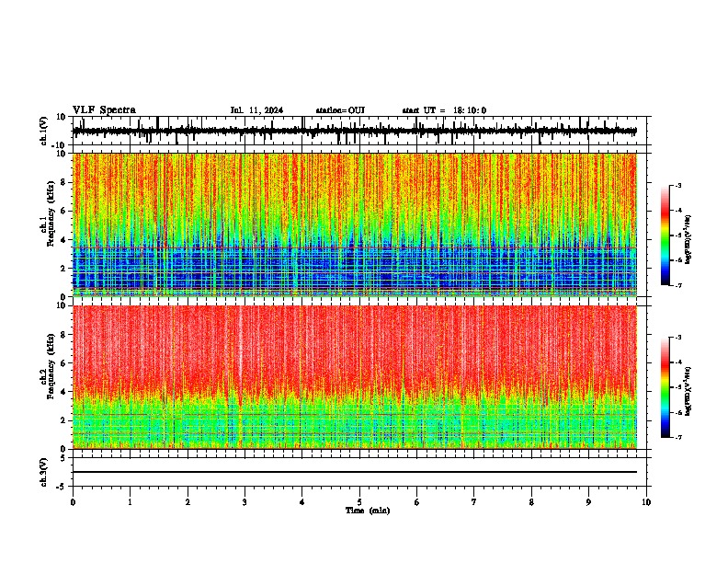728x563 pixels.
Task: Click the log(PSD) label beside ch.1 colorbar
Action: click(688, 239)
